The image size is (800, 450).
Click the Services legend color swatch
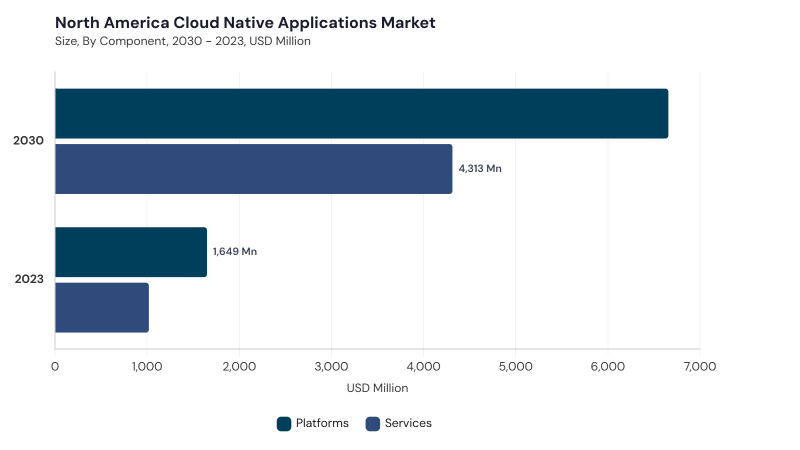(373, 423)
